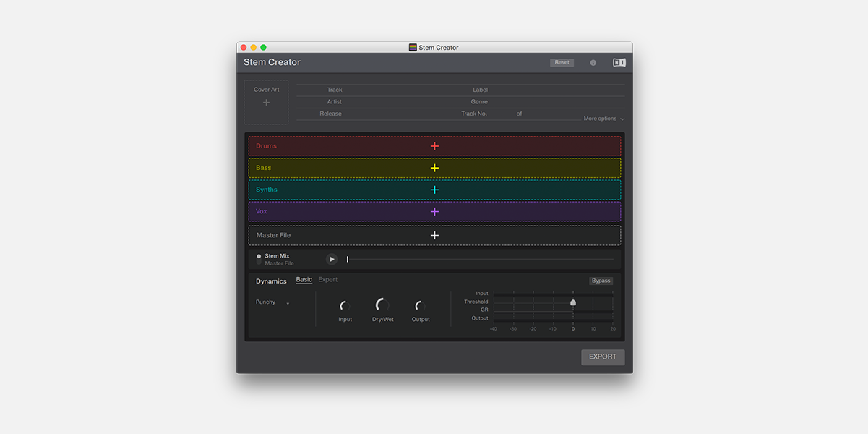Switch to the Basic dynamics tab
Image resolution: width=868 pixels, height=434 pixels.
(304, 280)
